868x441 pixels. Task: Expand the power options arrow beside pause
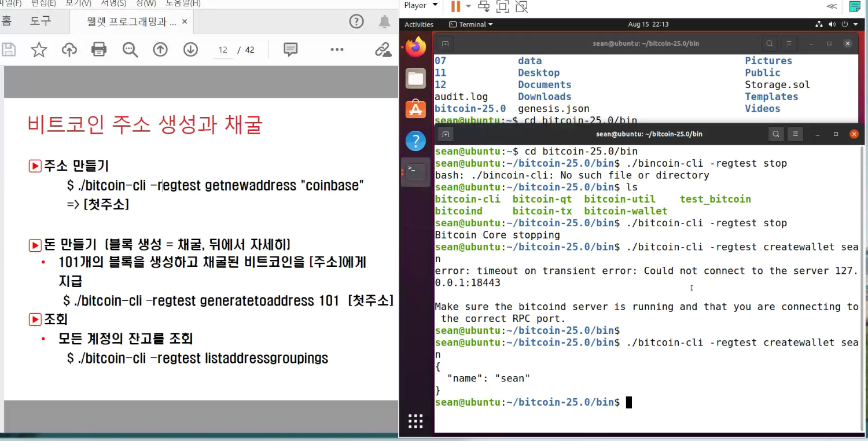pos(468,6)
